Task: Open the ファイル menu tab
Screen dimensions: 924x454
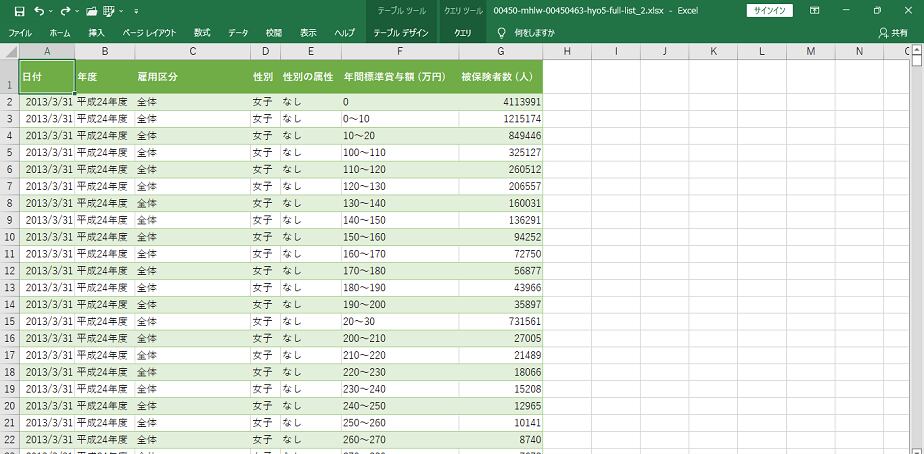Action: (x=20, y=32)
